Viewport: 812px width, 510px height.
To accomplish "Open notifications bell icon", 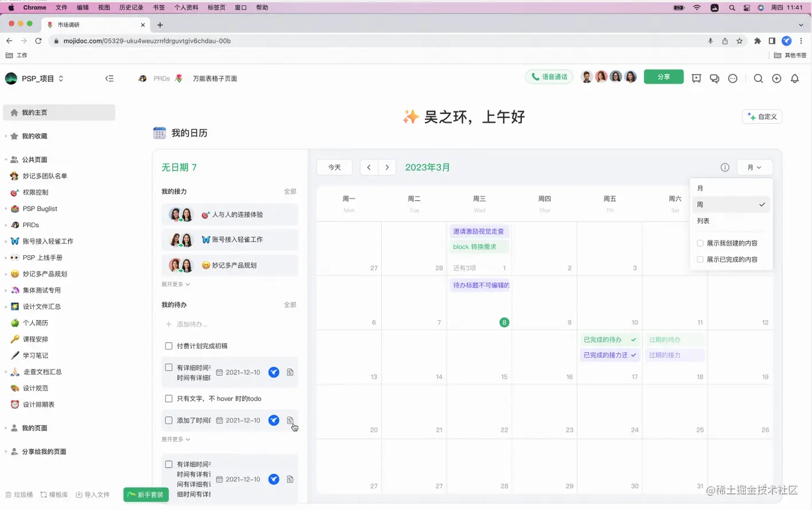I will [795, 79].
